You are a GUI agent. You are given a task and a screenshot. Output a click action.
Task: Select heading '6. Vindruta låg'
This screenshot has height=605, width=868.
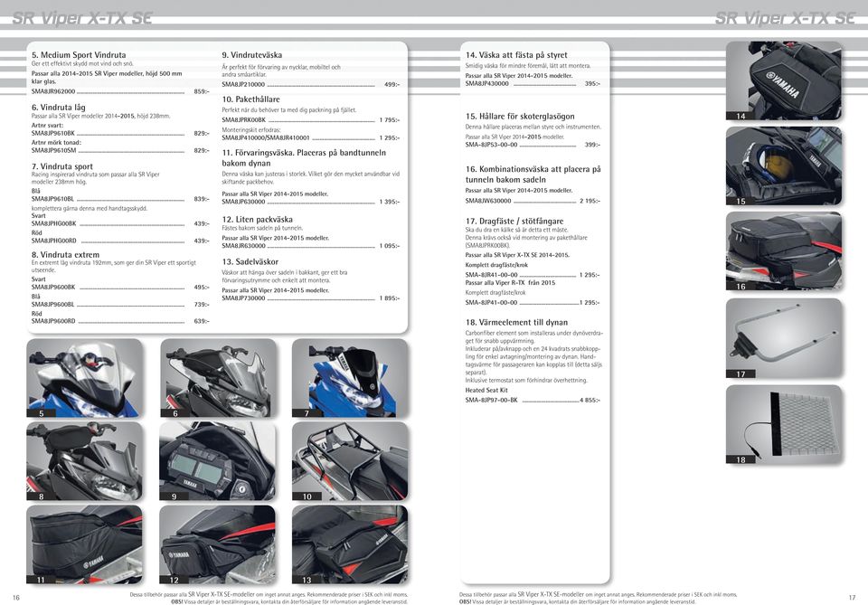click(58, 107)
